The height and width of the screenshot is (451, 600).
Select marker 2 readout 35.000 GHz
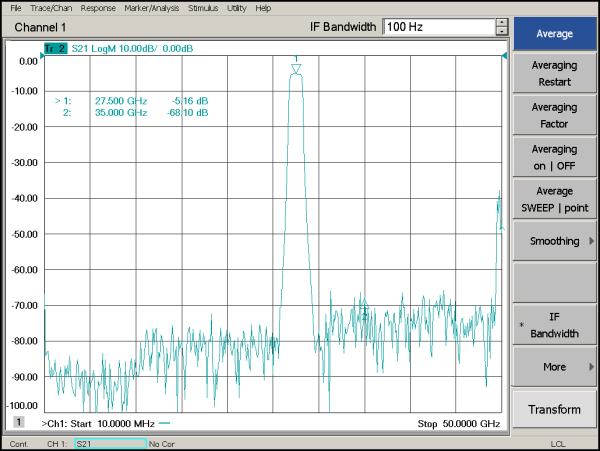tap(121, 113)
